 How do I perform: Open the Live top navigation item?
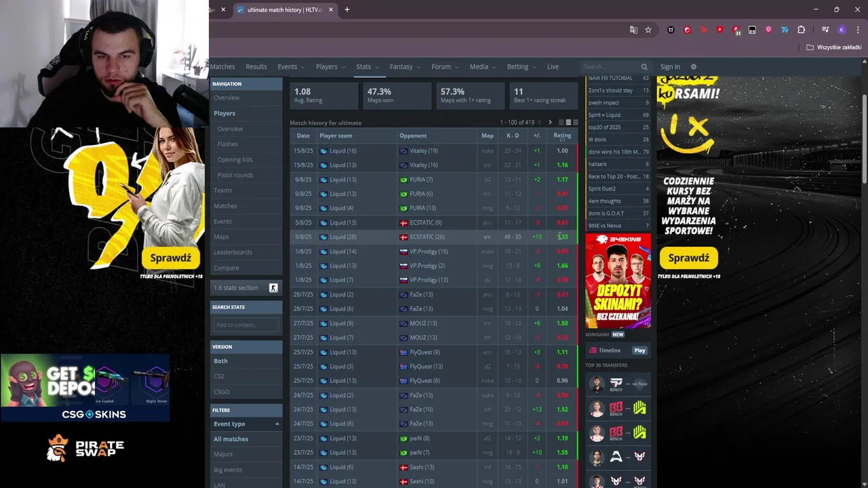click(x=553, y=66)
